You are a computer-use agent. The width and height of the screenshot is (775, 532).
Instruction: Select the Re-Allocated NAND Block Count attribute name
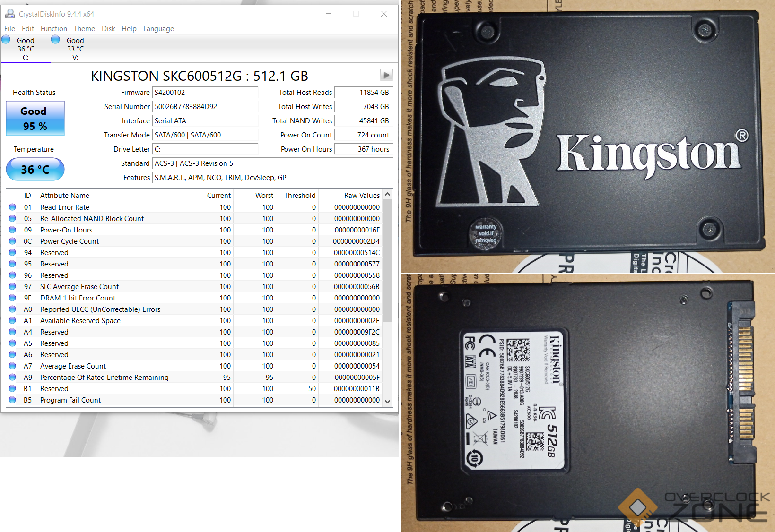point(92,219)
